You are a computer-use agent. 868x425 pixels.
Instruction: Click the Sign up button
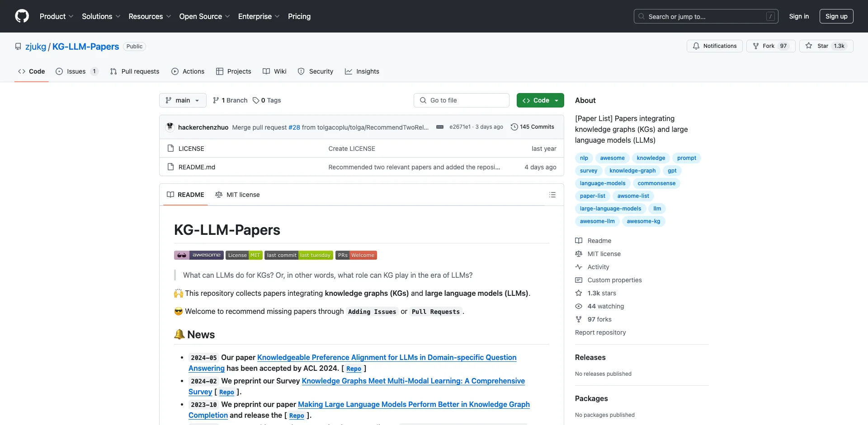pos(836,16)
